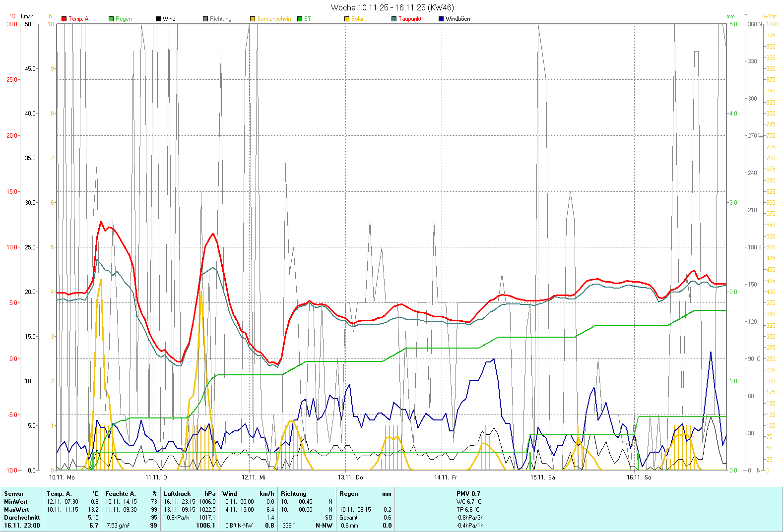The image size is (783, 532).
Task: Select the 16.11. So day marker
Action: pos(639,477)
